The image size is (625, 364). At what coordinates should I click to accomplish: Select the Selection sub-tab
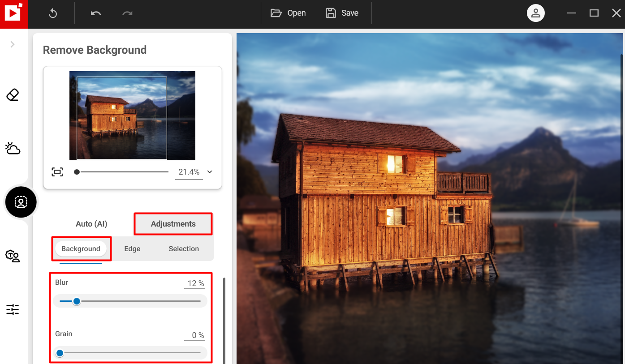(x=184, y=248)
